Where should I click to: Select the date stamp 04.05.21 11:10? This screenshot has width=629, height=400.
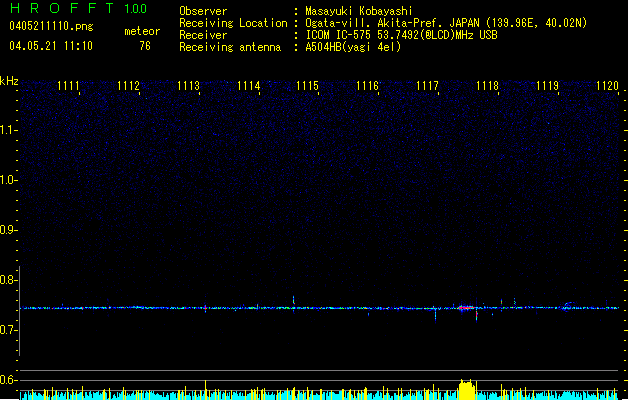pos(50,46)
